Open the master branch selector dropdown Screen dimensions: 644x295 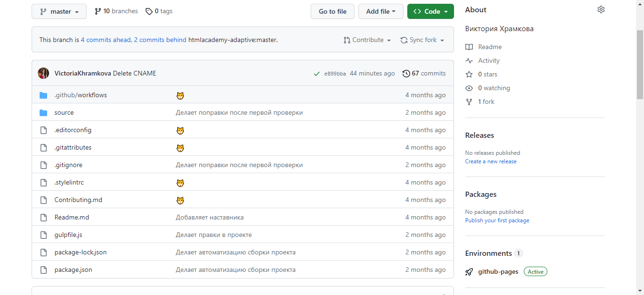59,11
